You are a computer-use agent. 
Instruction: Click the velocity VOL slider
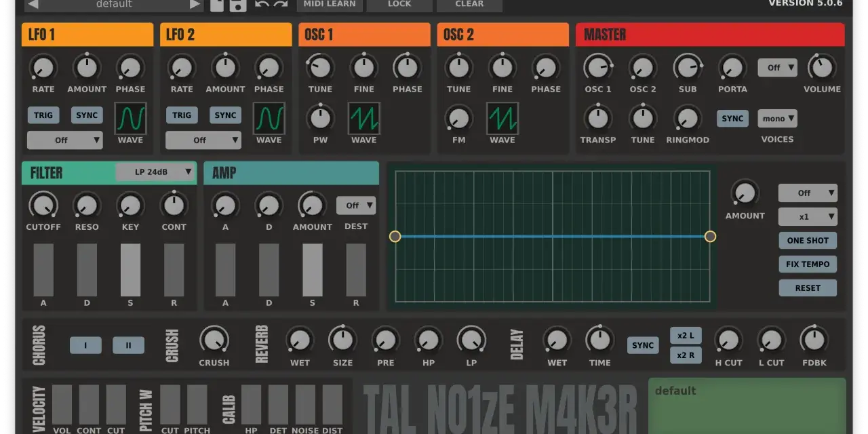(x=62, y=405)
